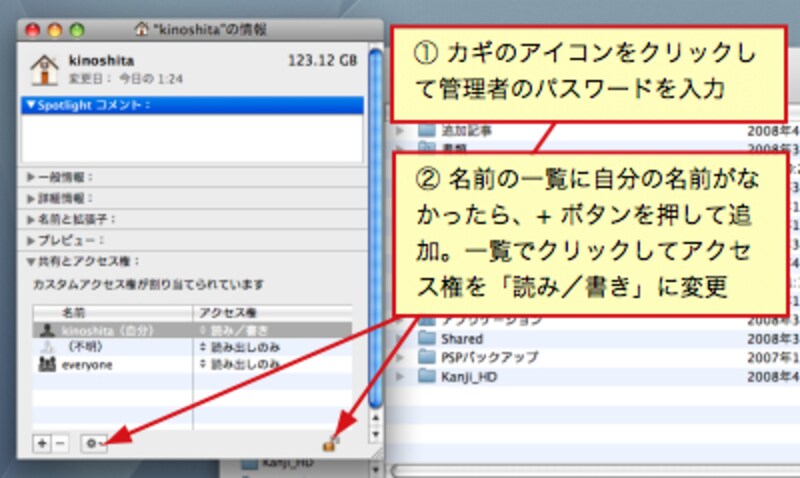Select the everyone group row
Viewport: 800px width, 478px height.
192,364
